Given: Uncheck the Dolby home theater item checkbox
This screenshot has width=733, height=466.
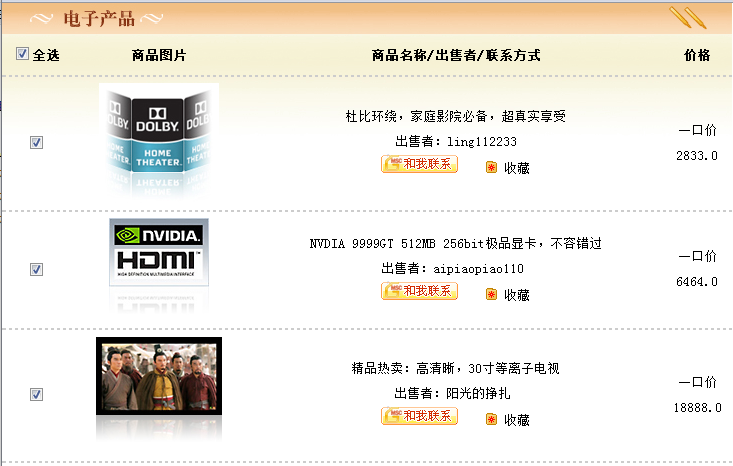Looking at the screenshot, I should click(x=36, y=142).
